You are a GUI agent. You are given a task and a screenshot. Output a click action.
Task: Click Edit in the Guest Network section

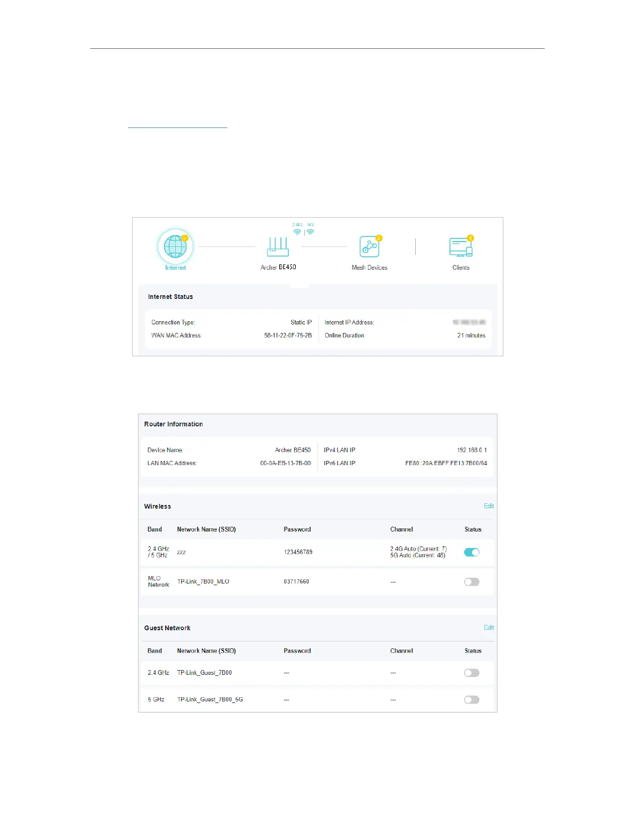(488, 628)
